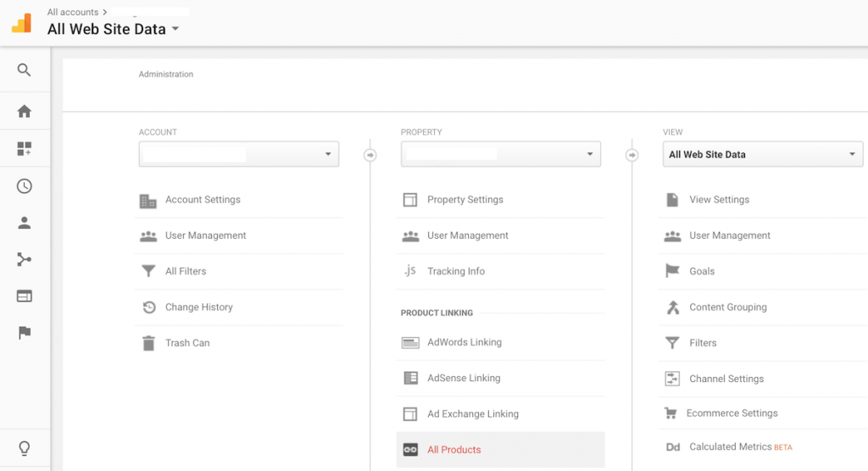The width and height of the screenshot is (868, 471).
Task: Open the search icon in the sidebar
Action: [24, 69]
